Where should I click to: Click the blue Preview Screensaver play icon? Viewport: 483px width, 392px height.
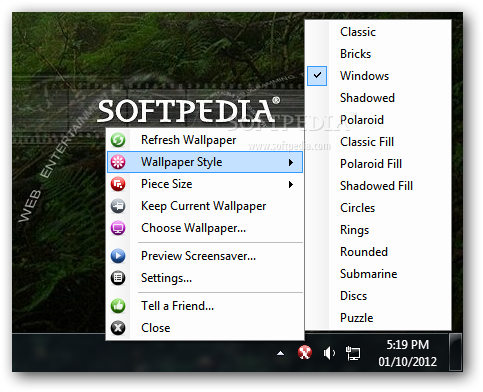118,256
